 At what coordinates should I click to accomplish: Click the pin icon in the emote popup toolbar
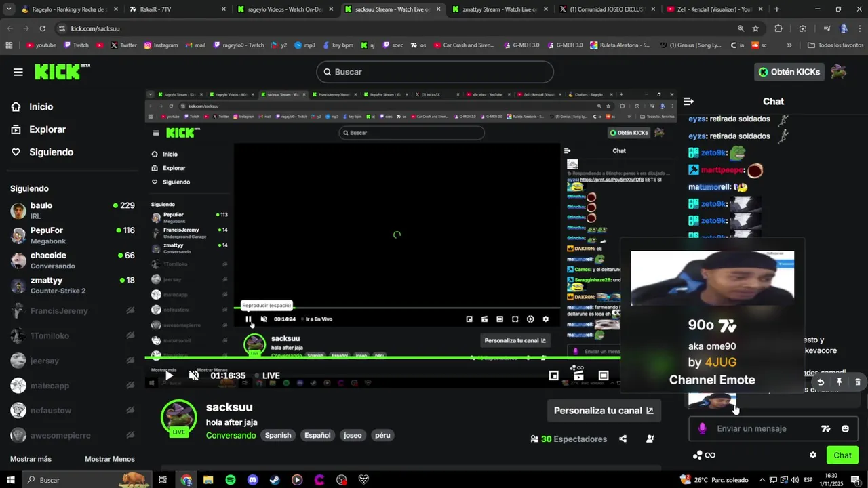pos(839,382)
